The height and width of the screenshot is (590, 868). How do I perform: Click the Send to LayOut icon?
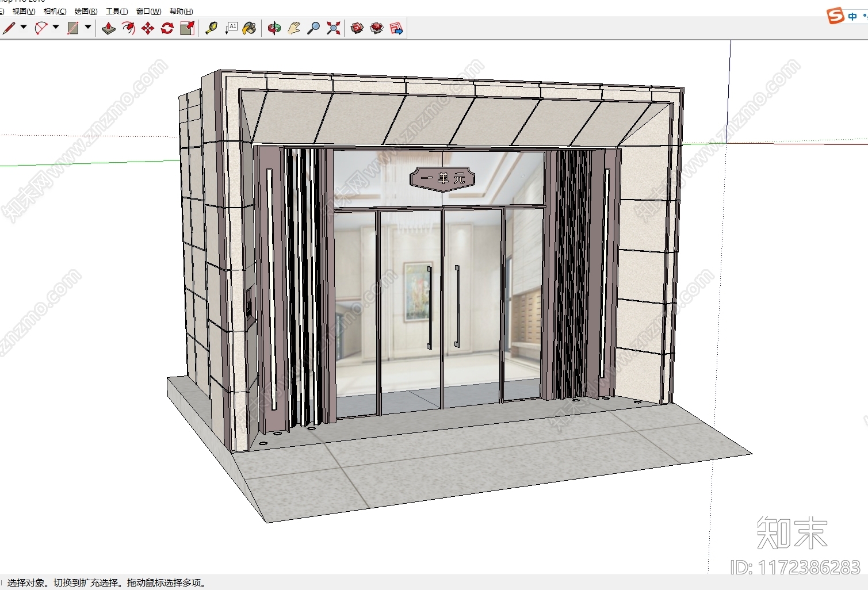[396, 28]
